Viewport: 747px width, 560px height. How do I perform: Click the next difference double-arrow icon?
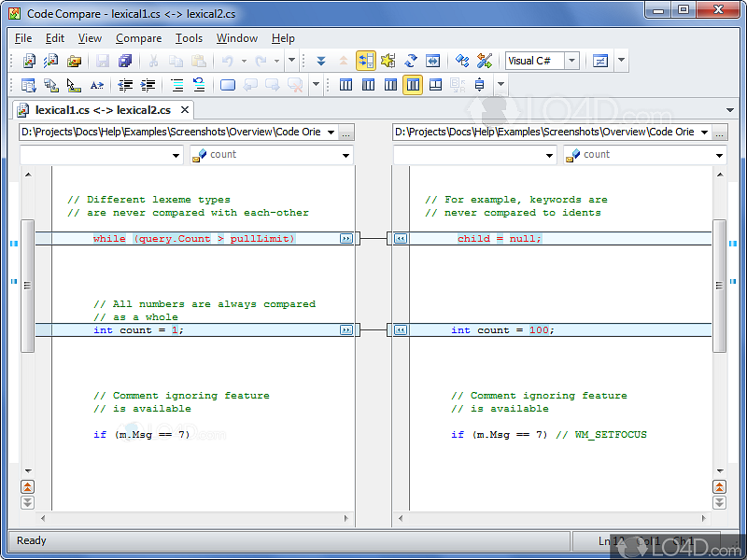click(x=320, y=61)
